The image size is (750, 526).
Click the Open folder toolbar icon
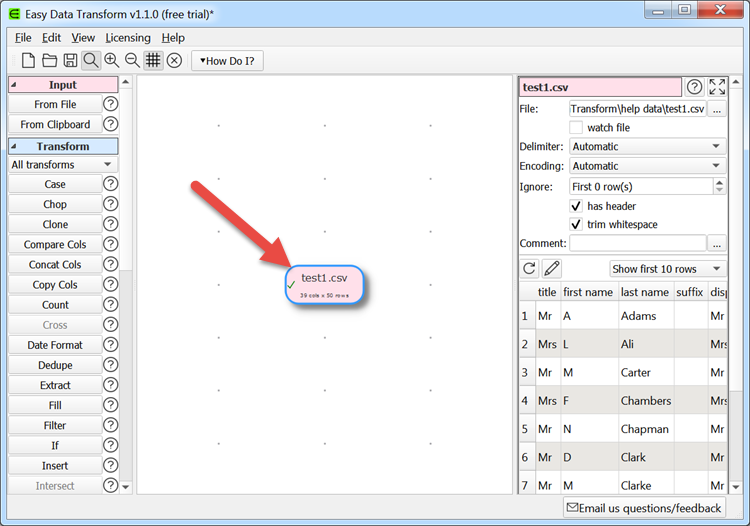tap(49, 61)
